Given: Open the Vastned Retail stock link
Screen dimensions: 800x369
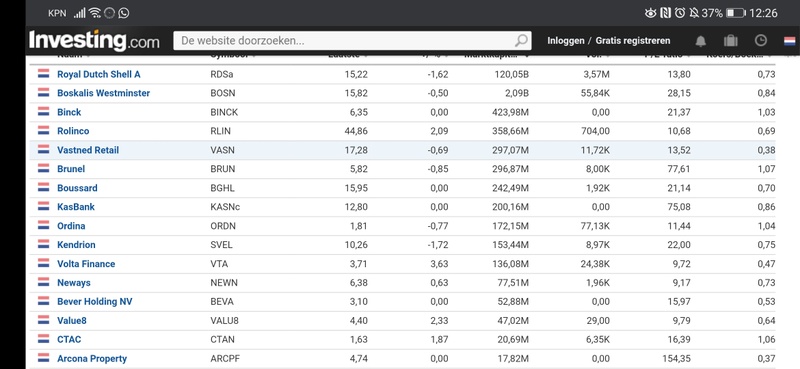Looking at the screenshot, I should (88, 150).
